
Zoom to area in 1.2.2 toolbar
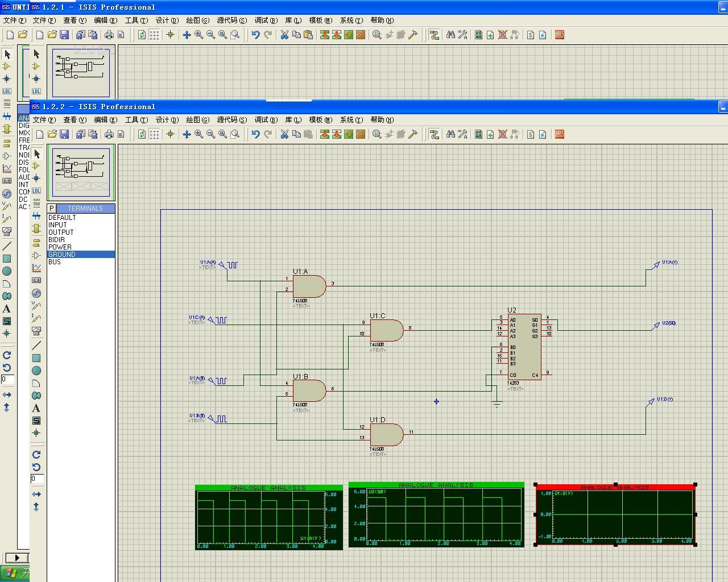(x=235, y=134)
